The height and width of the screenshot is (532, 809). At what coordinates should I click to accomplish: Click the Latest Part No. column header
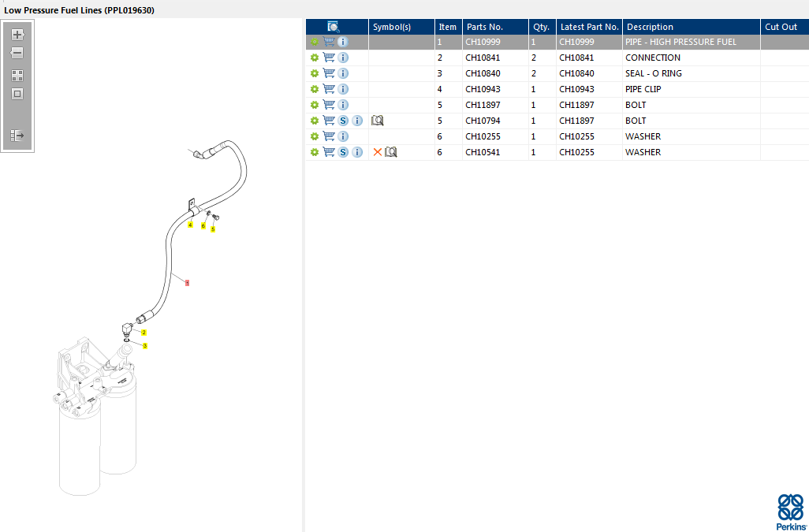589,27
